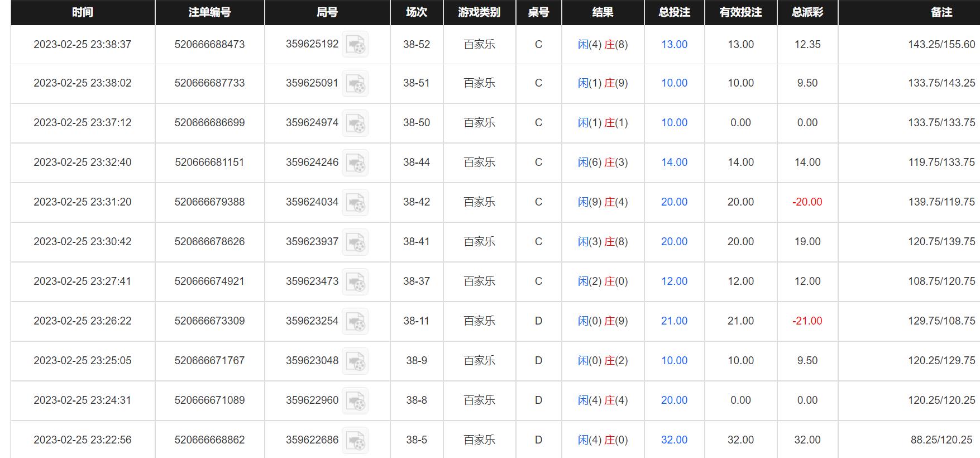
Task: Click the 12.00 total bet link
Action: pyautogui.click(x=674, y=281)
